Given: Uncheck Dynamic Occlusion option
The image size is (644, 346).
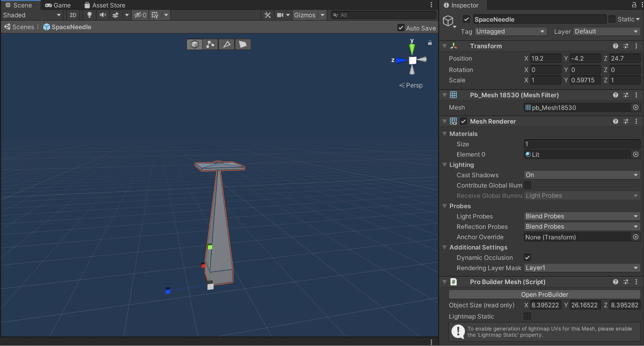Looking at the screenshot, I should point(527,257).
